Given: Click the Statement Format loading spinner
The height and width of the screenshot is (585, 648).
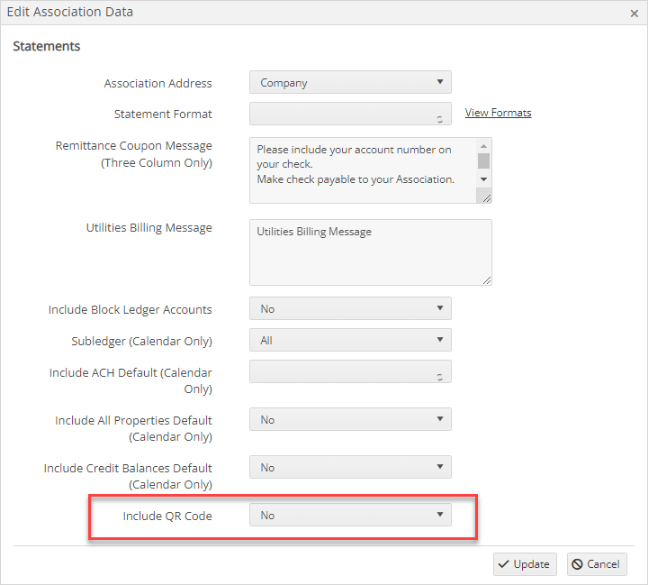Looking at the screenshot, I should pos(440,119).
